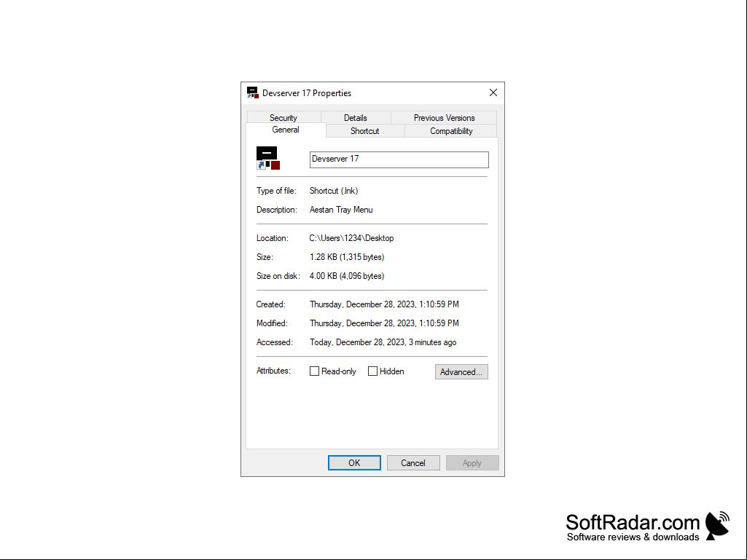
Task: Click the Accessed 'Today, December 28, 2023' value
Action: point(383,342)
